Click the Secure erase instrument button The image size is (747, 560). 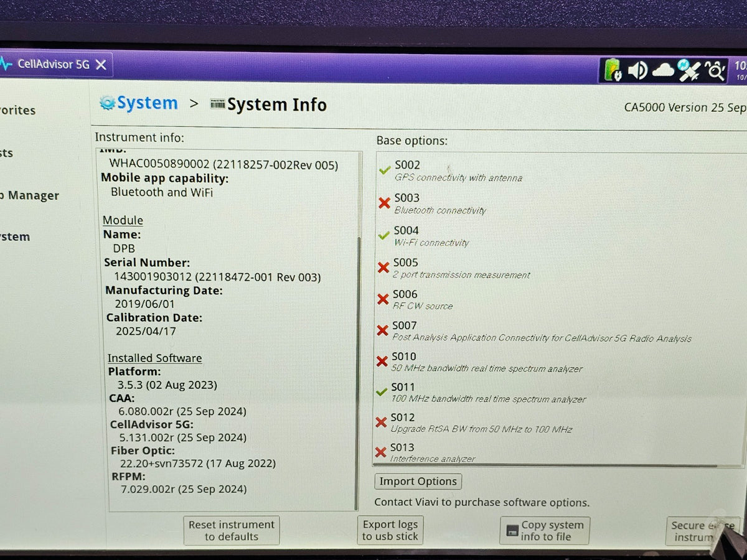pos(703,531)
